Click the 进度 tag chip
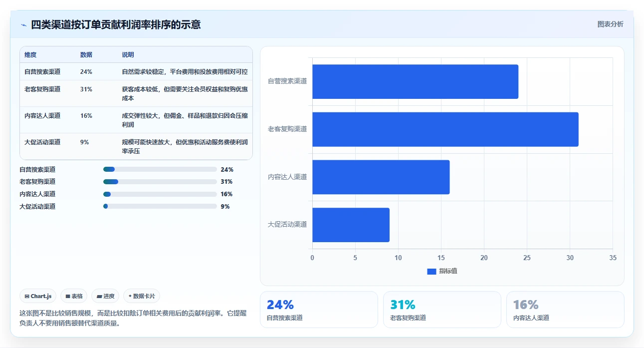 pos(105,296)
